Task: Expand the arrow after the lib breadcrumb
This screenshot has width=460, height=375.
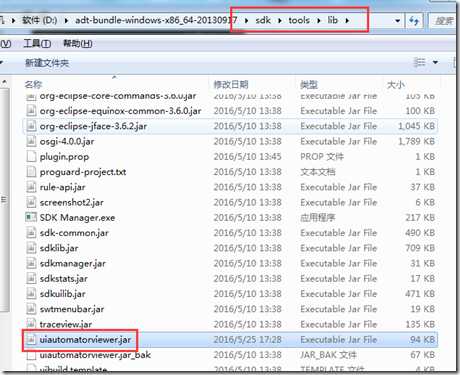Action: (x=347, y=21)
